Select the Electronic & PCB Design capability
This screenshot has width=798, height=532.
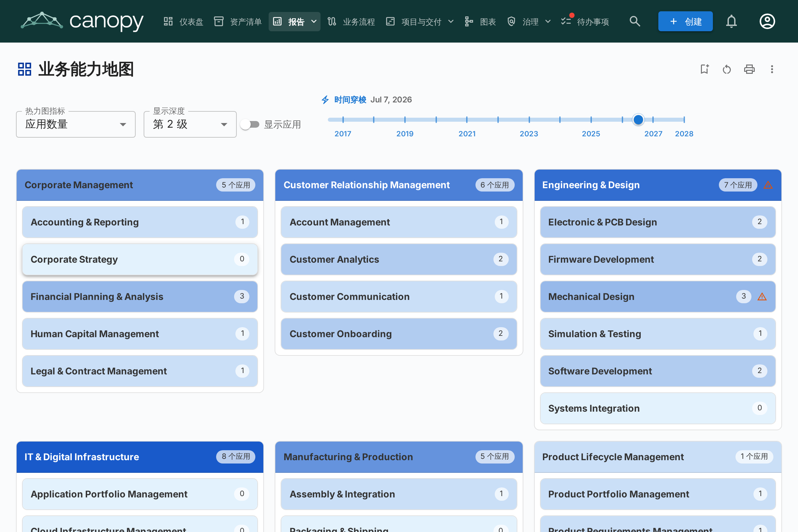tap(658, 222)
